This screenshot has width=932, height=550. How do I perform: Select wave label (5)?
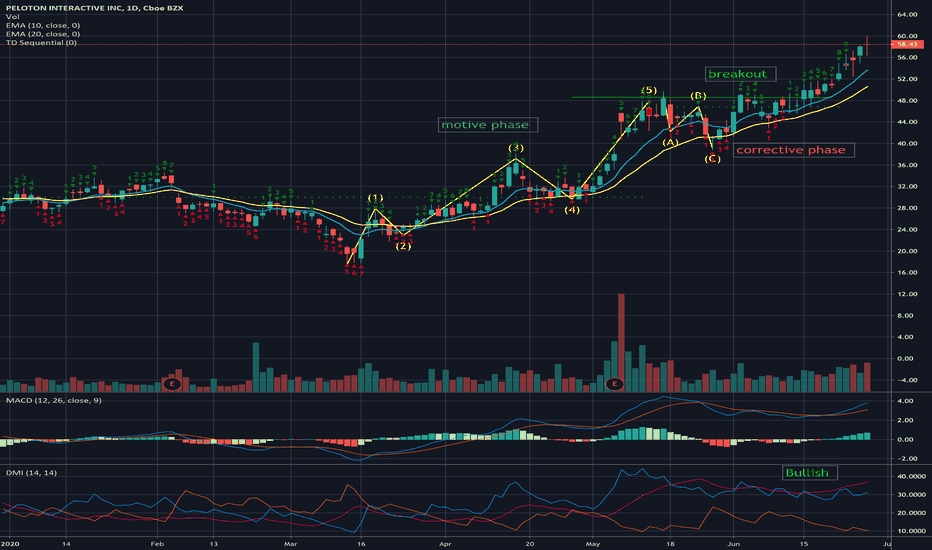coord(649,90)
